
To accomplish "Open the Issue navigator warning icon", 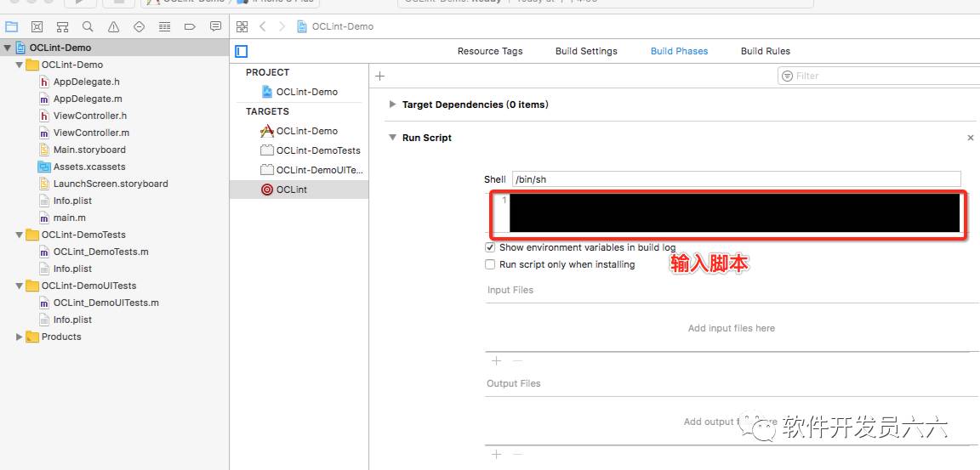I will [x=114, y=27].
